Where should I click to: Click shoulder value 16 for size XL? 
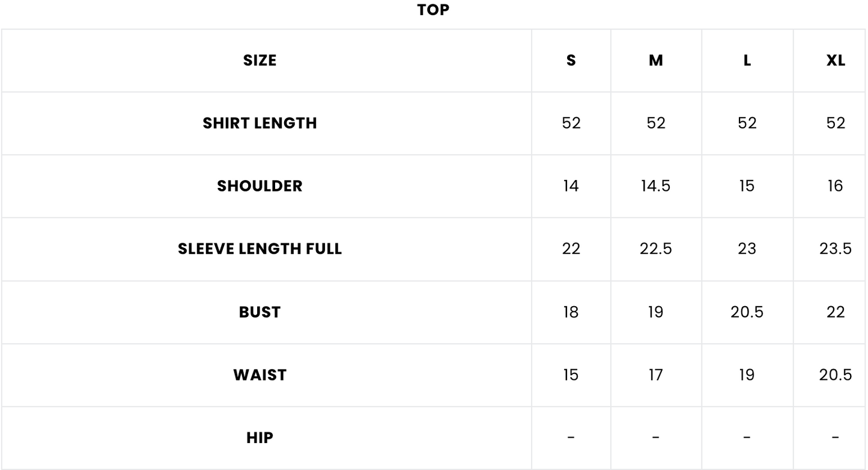(836, 186)
